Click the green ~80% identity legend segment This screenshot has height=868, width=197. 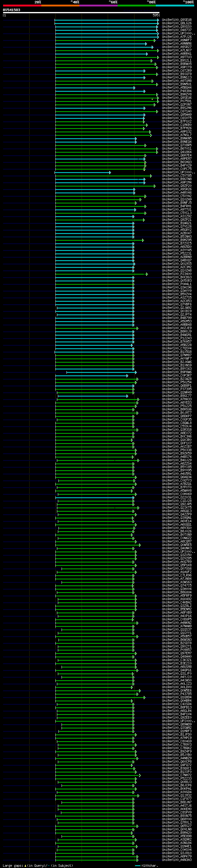137,6
